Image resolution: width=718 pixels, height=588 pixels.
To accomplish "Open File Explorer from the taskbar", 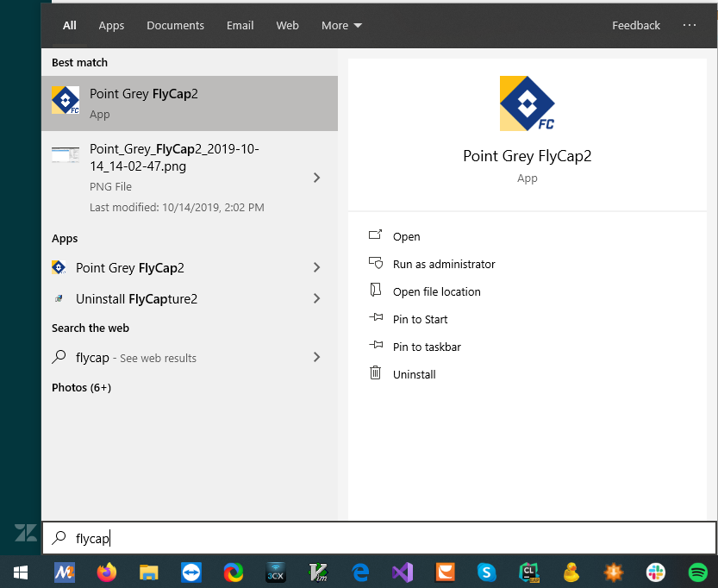I will pos(149,572).
